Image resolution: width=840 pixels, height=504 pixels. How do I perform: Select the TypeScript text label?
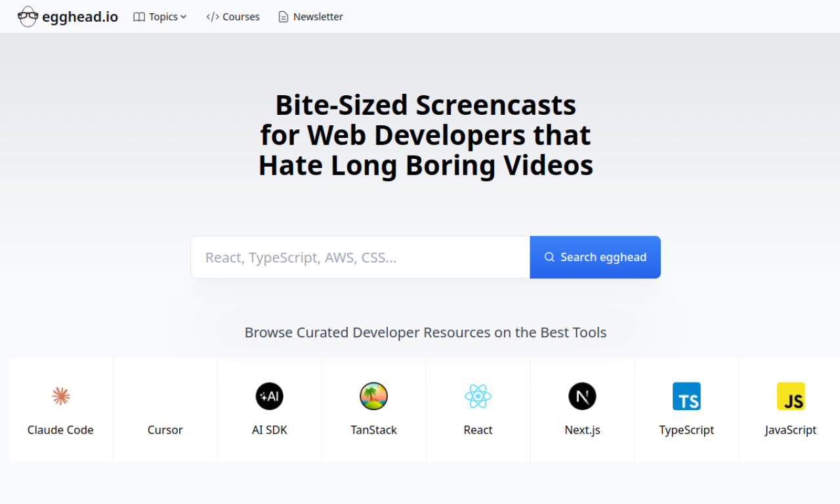[x=686, y=430]
